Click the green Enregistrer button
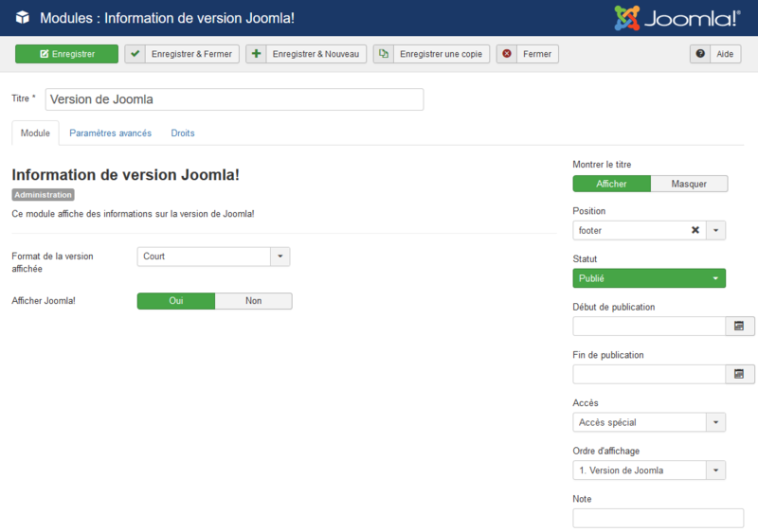 66,54
